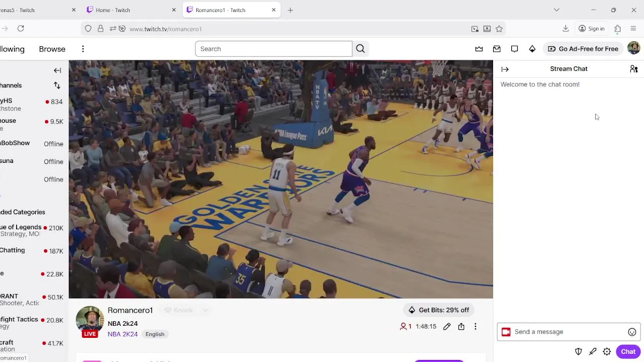Switch to the Romancero1 - Twitch tab
644x362 pixels.
coord(231,10)
